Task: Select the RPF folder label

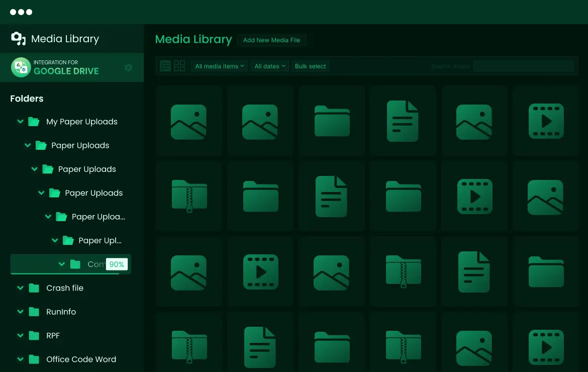Action: (x=53, y=336)
